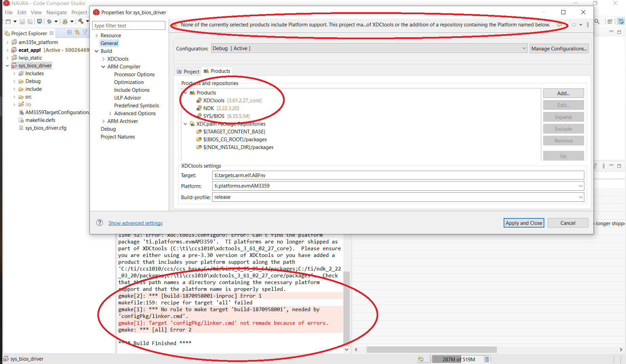The width and height of the screenshot is (626, 364).
Task: Open the navigation history dropdown arrow in Properties header
Action: [x=581, y=25]
